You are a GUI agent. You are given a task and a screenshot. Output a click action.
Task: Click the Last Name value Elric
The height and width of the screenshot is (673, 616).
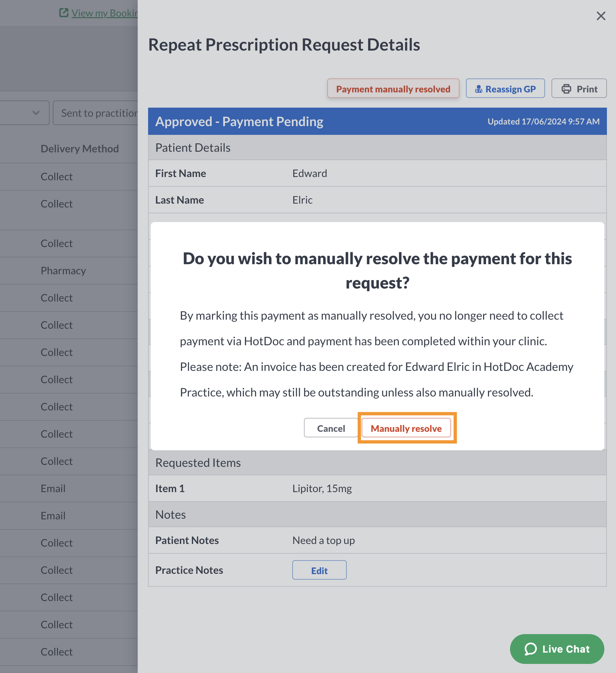302,200
